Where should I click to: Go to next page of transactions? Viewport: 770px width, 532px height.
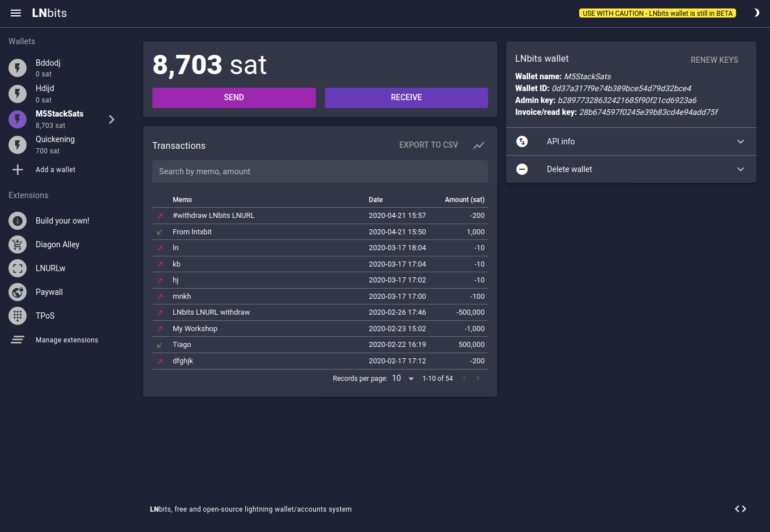478,378
